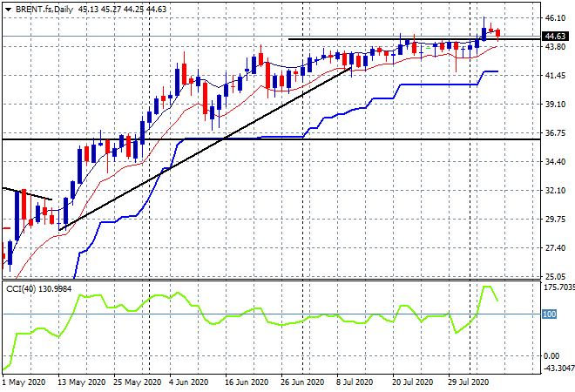This screenshot has height=392, width=575.
Task: Click the 175.7035 CCI scale value
Action: 558,287
